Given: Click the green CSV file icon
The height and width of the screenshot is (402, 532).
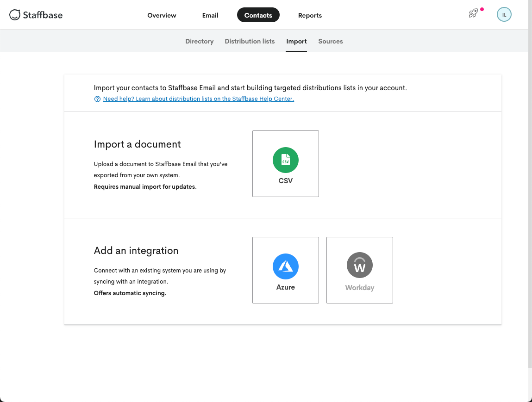Looking at the screenshot, I should click(285, 160).
